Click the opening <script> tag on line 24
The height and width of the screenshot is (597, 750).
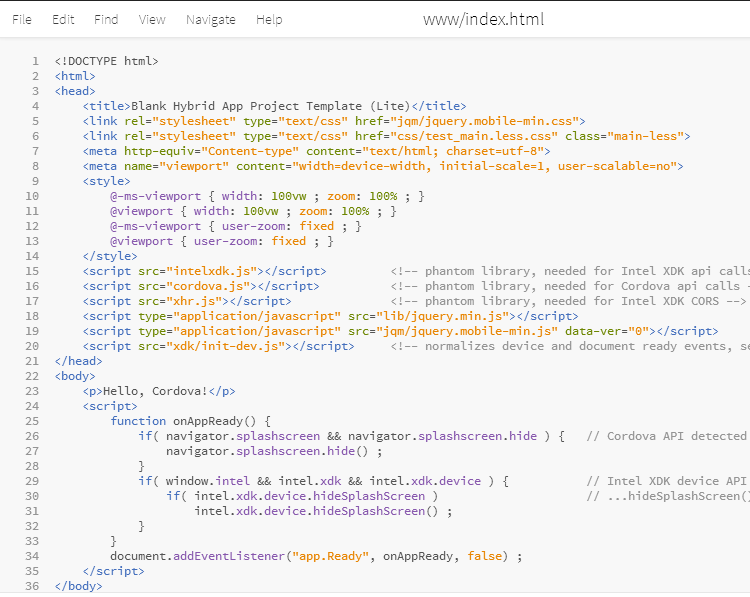[110, 406]
